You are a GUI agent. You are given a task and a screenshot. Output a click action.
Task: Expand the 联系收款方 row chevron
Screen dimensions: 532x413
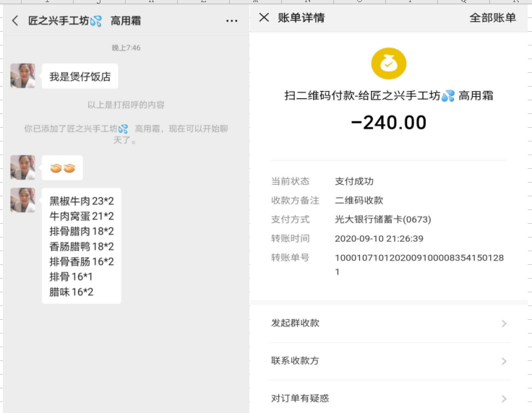pos(504,361)
